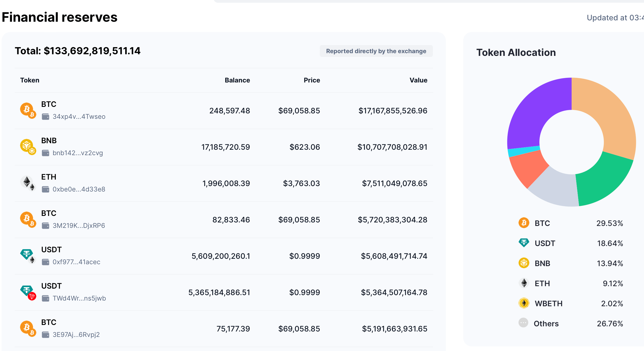Click value $17,167,855,526.96
Screen dimensions: 644x351
click(x=393, y=111)
